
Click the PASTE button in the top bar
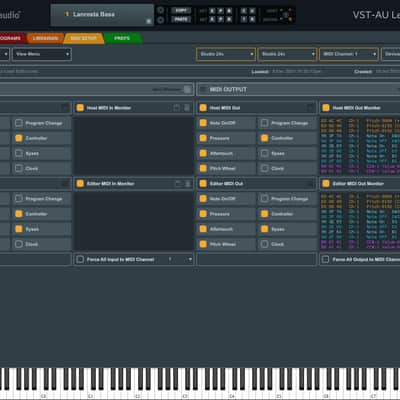pos(181,20)
